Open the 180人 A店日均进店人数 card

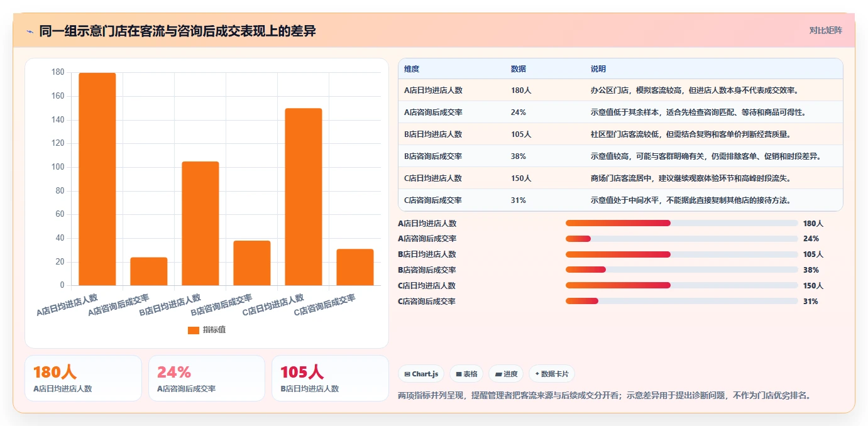pos(84,378)
